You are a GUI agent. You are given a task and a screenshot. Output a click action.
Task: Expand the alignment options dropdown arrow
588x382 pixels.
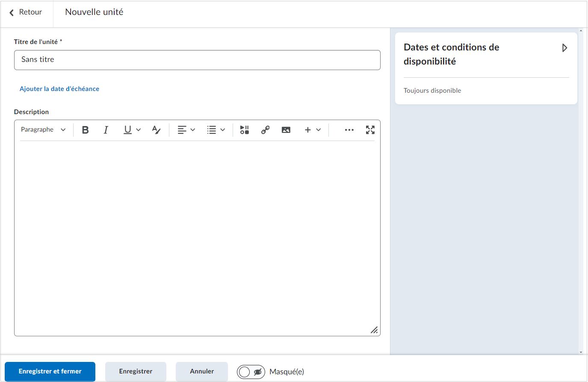pyautogui.click(x=193, y=130)
